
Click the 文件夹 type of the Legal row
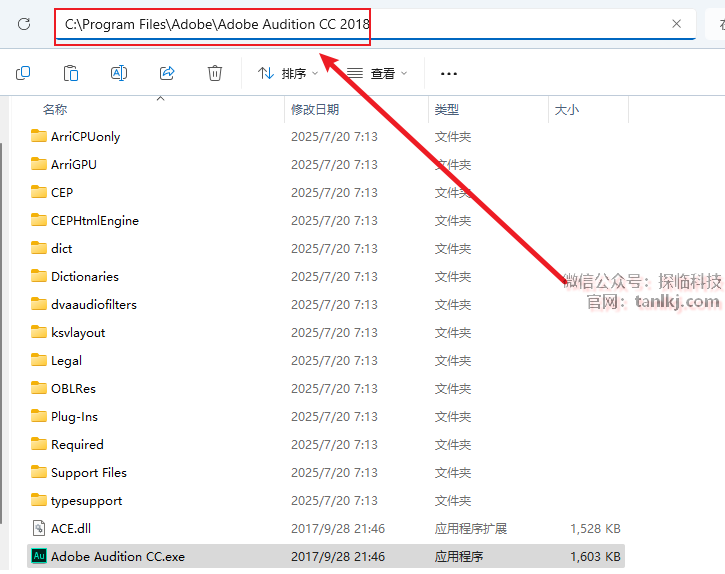[x=453, y=361]
